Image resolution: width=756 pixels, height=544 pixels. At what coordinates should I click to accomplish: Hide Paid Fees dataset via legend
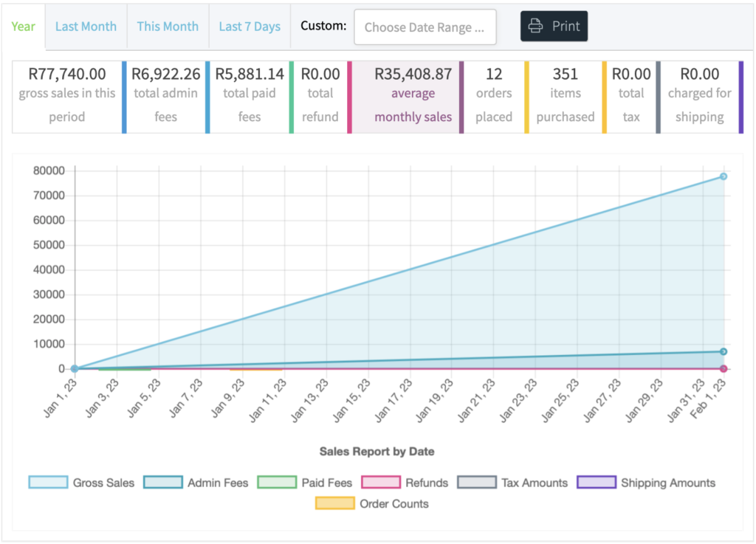pyautogui.click(x=277, y=482)
